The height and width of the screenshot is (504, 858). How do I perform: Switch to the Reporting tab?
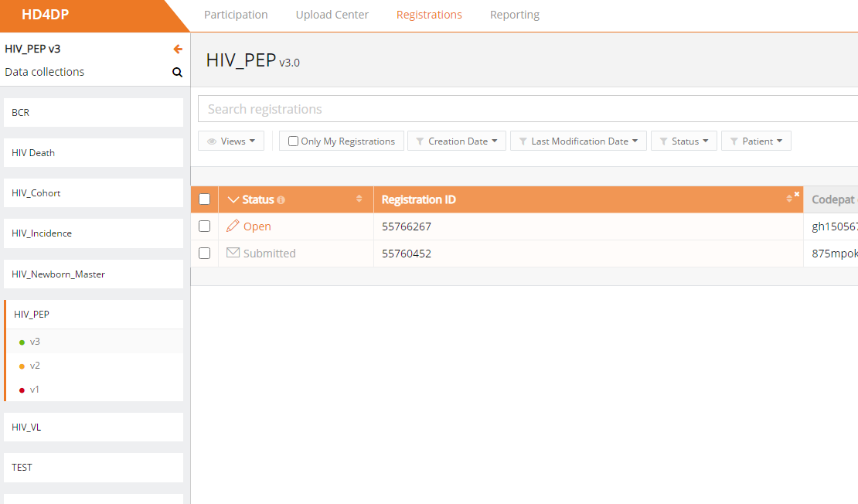(515, 15)
